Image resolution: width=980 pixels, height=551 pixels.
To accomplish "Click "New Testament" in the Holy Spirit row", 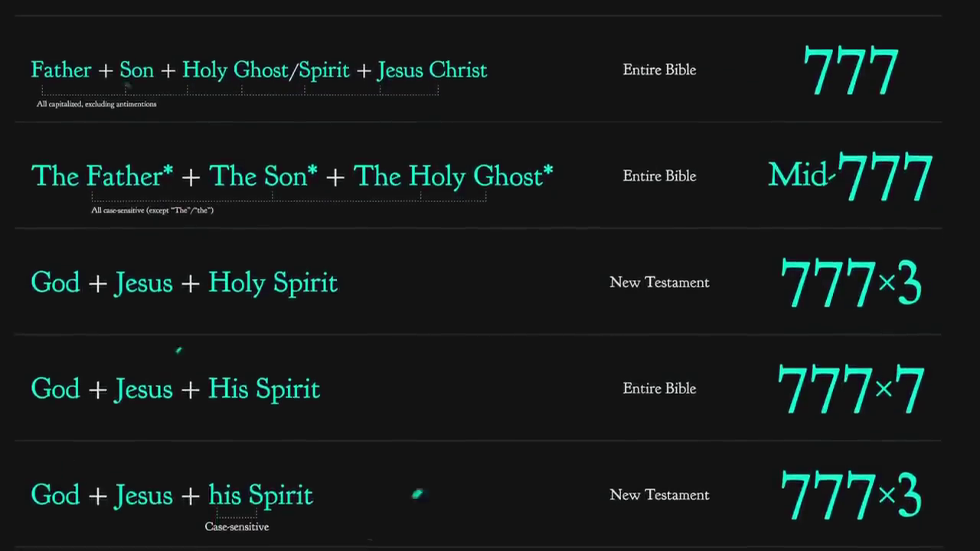I will point(659,282).
